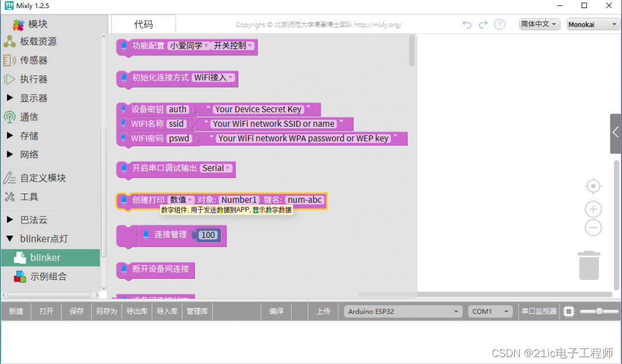Click the chip icon beside the serial monitor

click(x=569, y=311)
